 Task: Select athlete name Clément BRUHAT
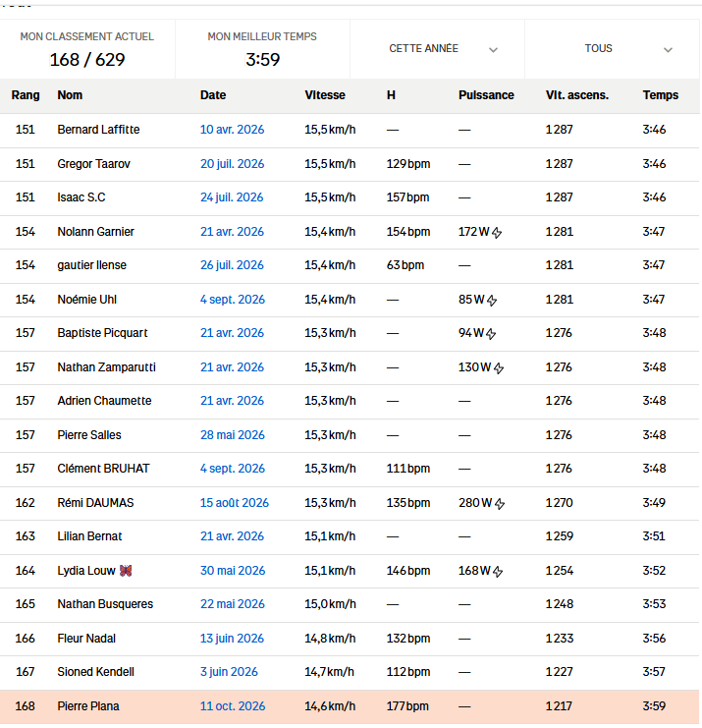103,469
